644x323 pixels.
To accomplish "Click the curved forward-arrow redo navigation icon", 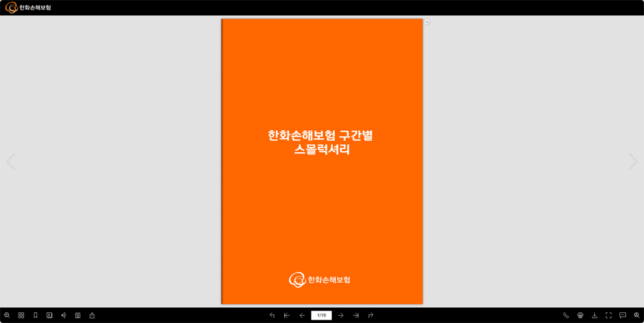I will tap(370, 315).
